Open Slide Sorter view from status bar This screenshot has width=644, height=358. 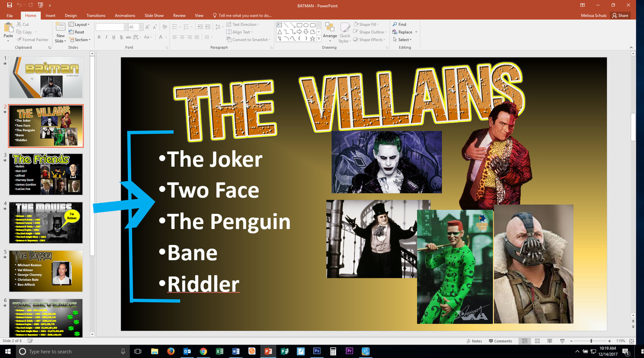pyautogui.click(x=537, y=341)
